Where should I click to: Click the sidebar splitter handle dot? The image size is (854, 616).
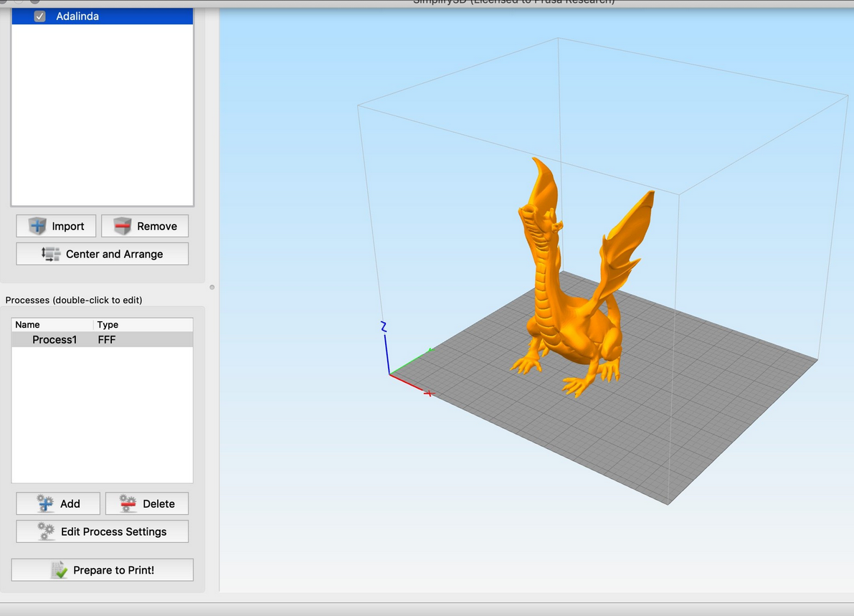(212, 287)
